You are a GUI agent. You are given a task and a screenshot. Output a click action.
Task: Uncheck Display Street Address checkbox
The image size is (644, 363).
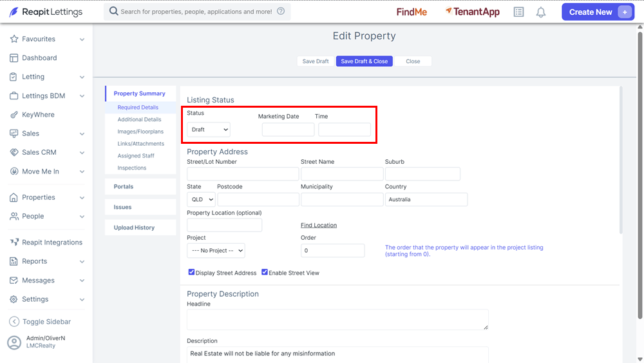191,272
